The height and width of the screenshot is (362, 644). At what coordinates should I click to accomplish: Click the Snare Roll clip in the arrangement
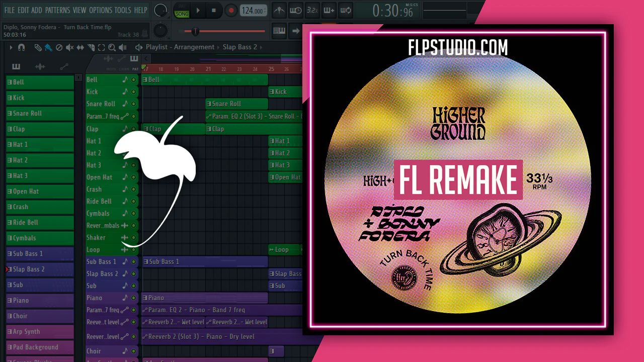tap(236, 104)
